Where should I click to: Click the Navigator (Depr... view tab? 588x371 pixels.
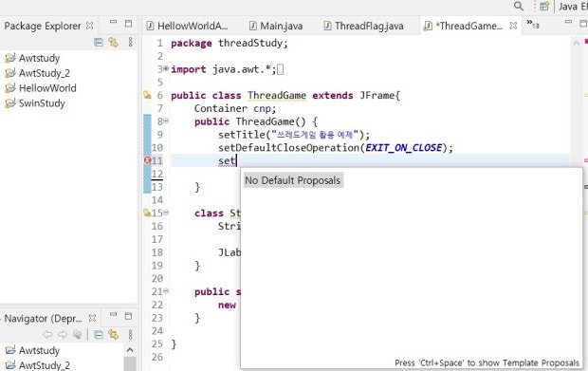click(43, 319)
